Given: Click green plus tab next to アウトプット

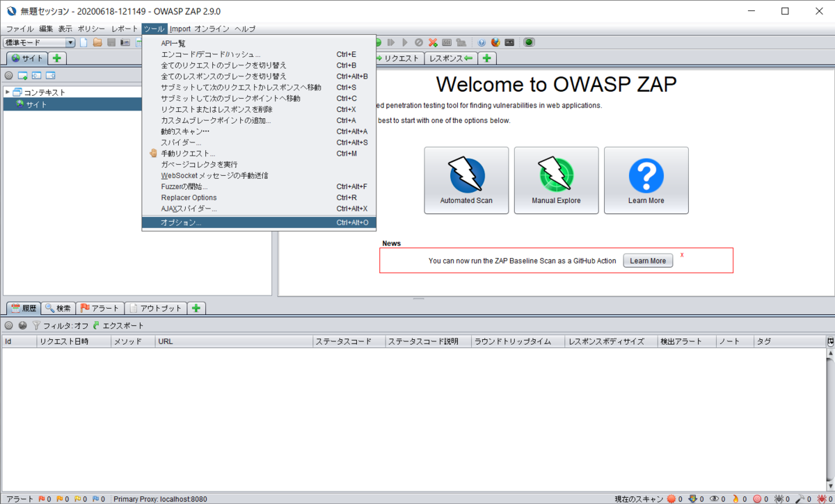Looking at the screenshot, I should coord(196,308).
